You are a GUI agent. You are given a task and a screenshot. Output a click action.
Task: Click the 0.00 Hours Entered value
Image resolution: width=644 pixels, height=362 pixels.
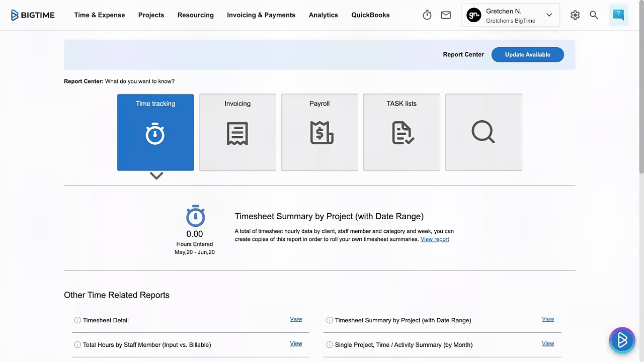(195, 234)
